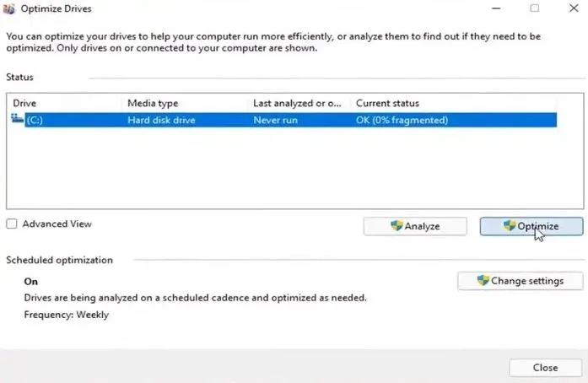Click the scheduled optimization On status
Image resolution: width=588 pixels, height=383 pixels.
[30, 281]
